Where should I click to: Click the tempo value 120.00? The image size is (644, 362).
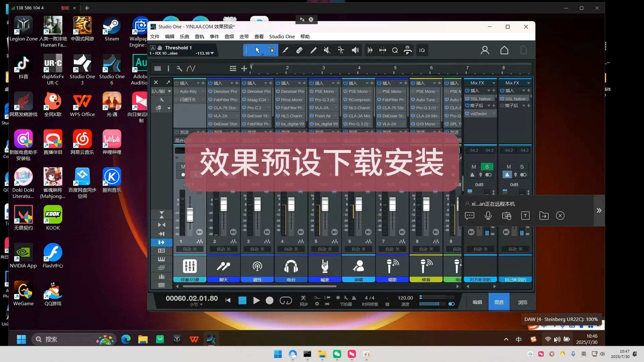tap(405, 298)
